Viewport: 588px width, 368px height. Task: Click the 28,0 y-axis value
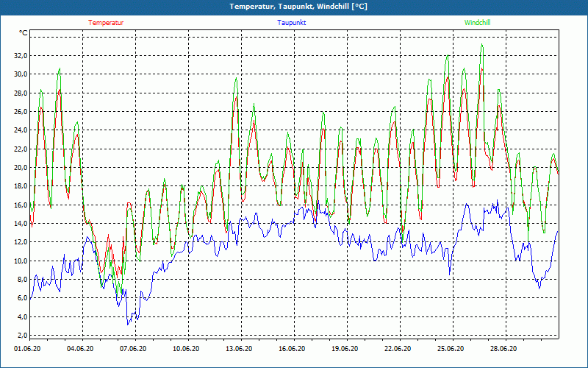[21, 93]
